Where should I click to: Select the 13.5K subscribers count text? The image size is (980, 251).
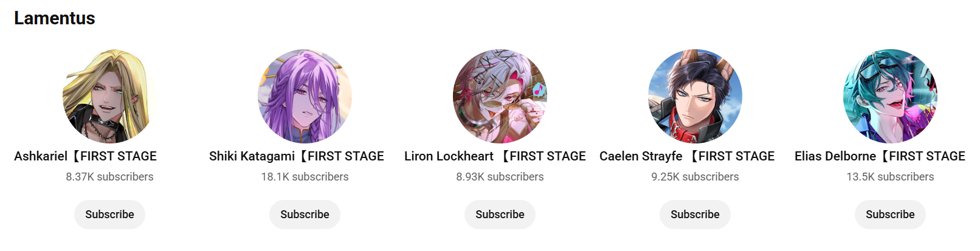pos(890,177)
